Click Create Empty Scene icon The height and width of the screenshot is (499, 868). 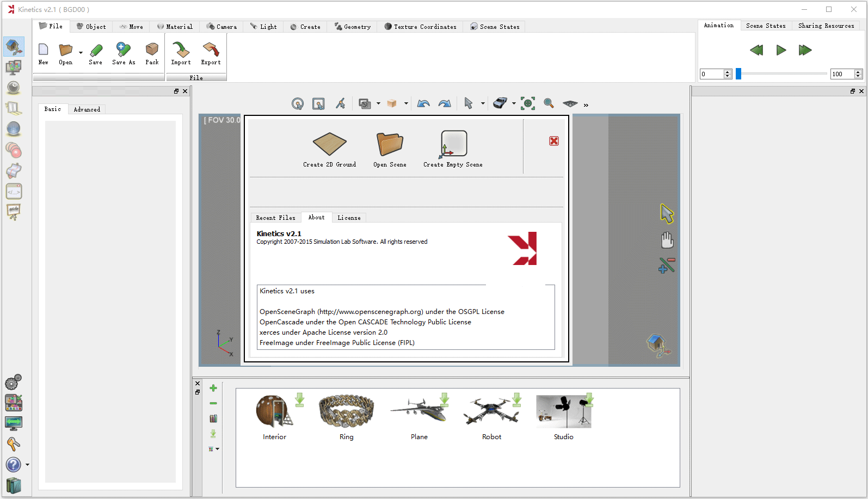pos(453,144)
